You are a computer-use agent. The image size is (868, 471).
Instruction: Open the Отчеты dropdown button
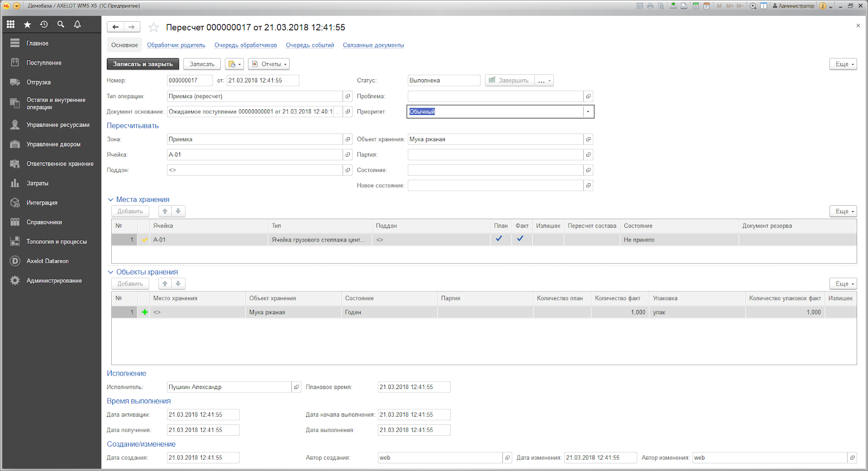pyautogui.click(x=269, y=64)
